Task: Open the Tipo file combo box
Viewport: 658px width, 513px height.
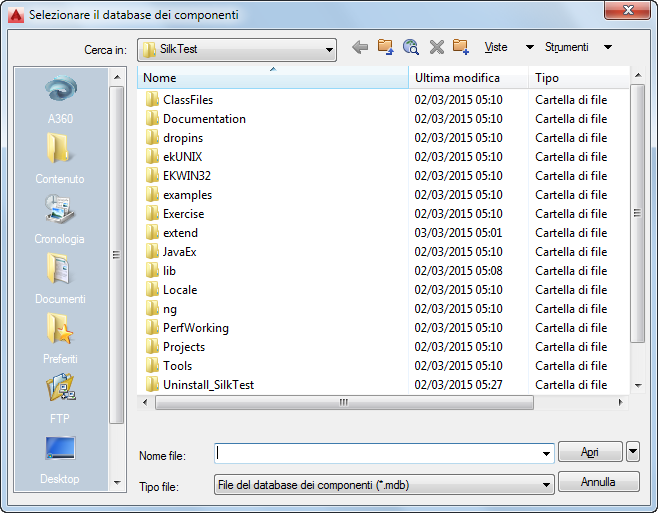Action: pos(384,485)
